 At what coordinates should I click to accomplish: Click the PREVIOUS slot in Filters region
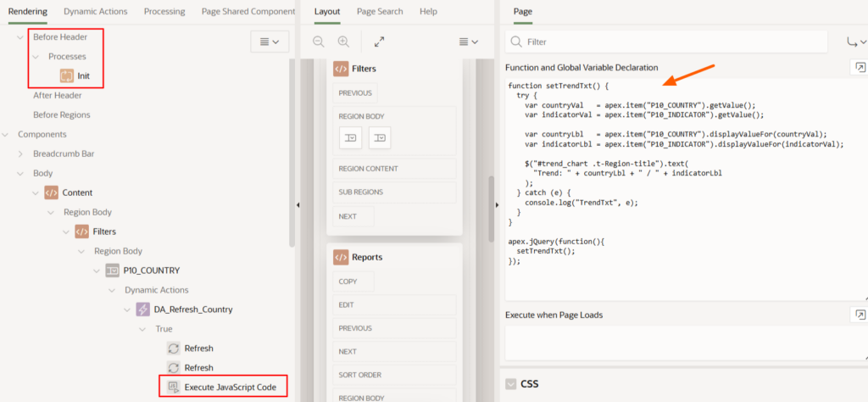(355, 93)
